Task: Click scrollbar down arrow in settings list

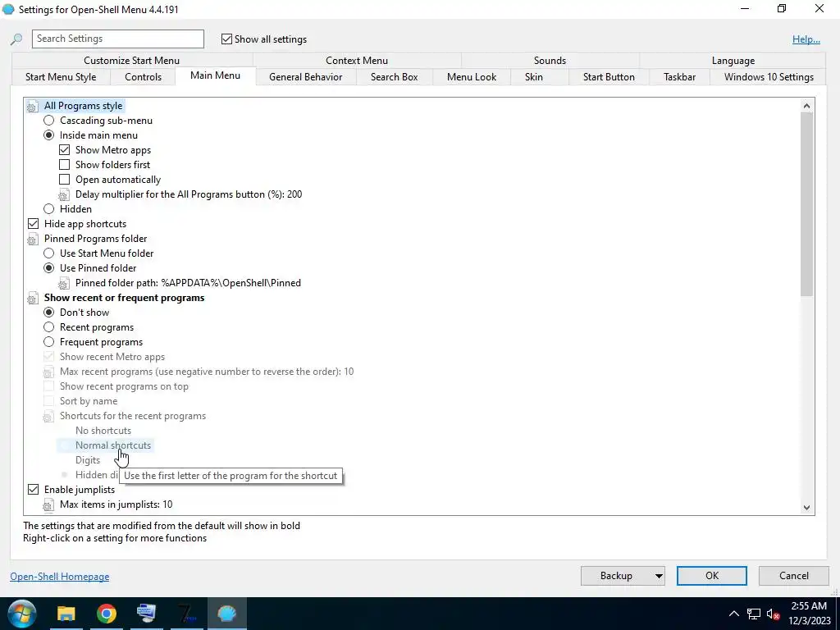Action: (807, 507)
